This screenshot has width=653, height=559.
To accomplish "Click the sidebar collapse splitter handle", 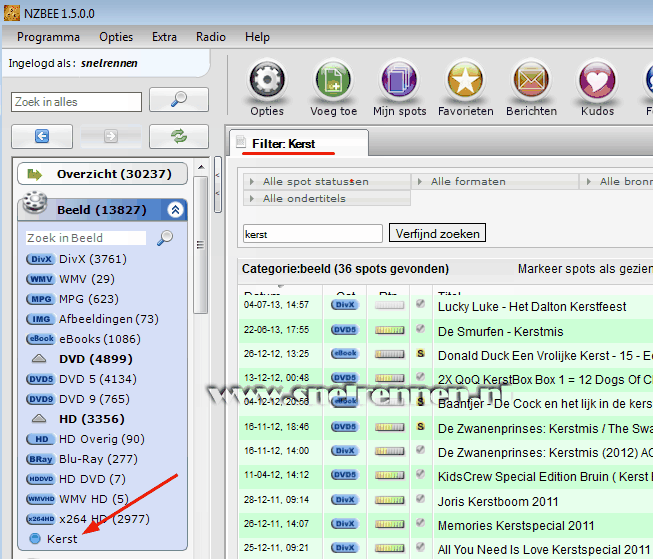I will 217,184.
